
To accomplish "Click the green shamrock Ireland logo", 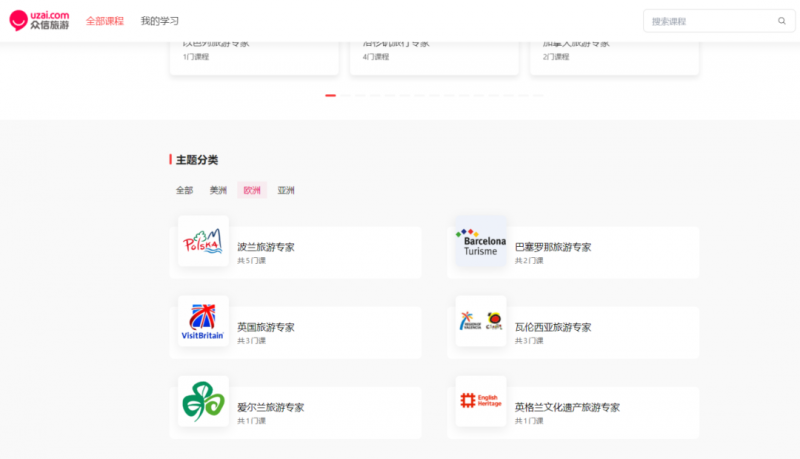I will coord(203,402).
